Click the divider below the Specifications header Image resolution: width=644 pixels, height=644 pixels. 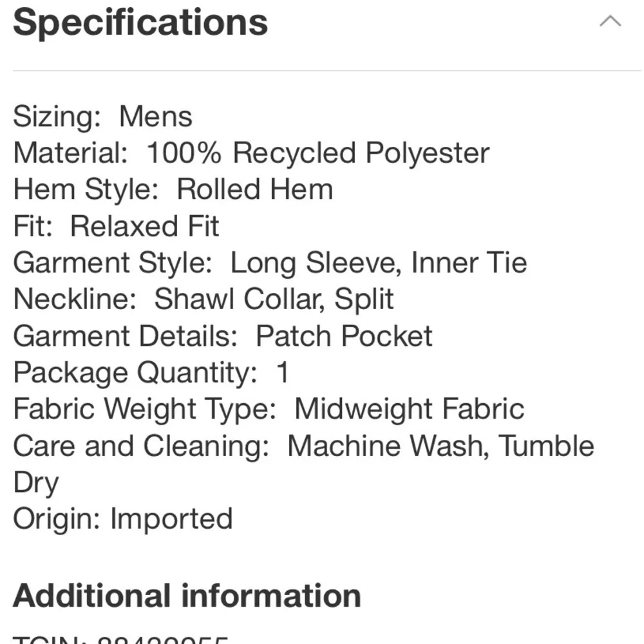pyautogui.click(x=327, y=71)
